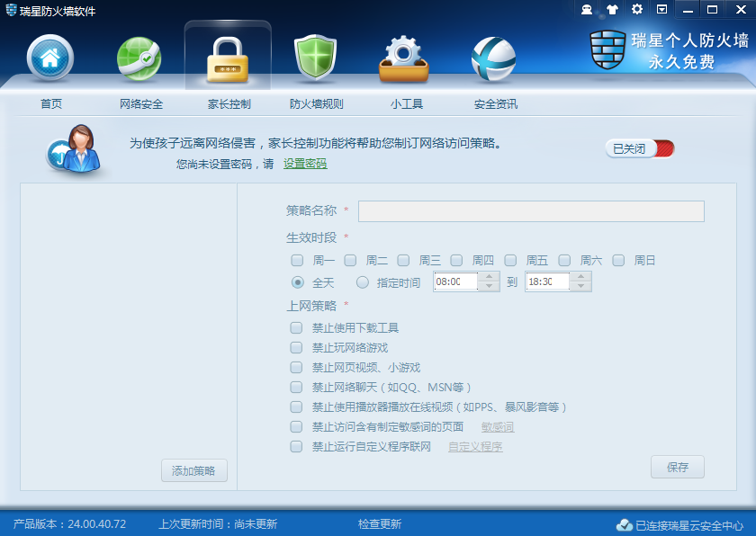This screenshot has height=536, width=756.
Task: Open the Tools (小工具) gear toolbox icon
Action: click(x=404, y=58)
